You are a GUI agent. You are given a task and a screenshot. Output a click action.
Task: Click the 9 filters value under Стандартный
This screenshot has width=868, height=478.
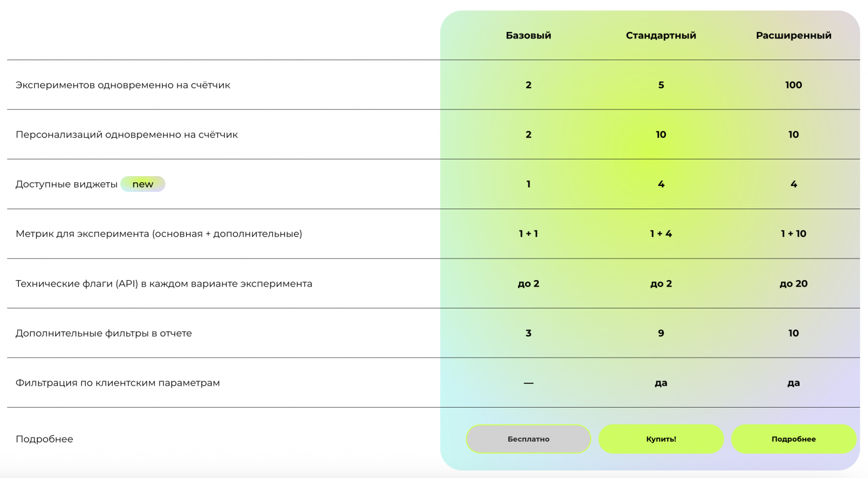(661, 333)
